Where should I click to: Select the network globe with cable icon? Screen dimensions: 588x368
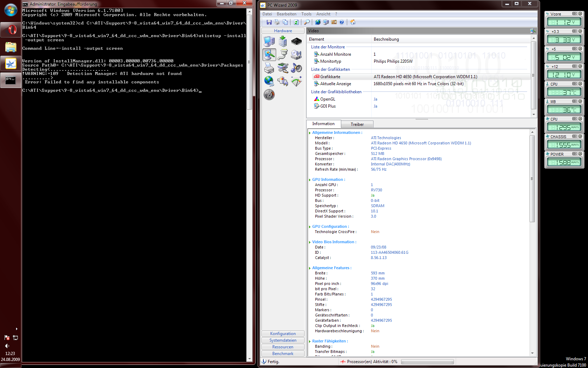(x=269, y=81)
